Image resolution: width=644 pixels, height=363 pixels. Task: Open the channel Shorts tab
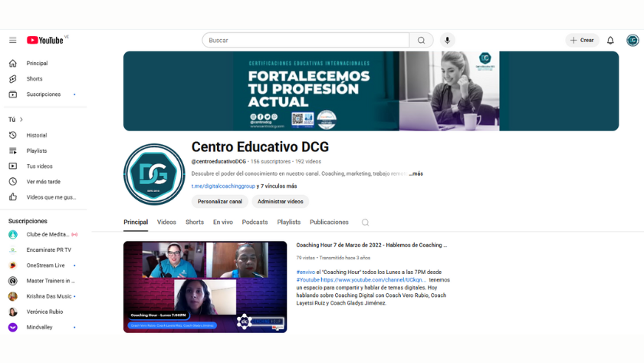(194, 222)
